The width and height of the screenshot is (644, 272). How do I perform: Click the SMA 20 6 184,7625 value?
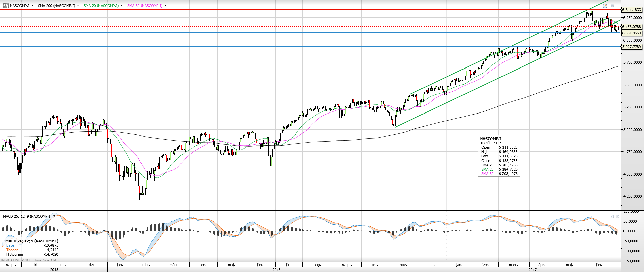[x=508, y=169]
